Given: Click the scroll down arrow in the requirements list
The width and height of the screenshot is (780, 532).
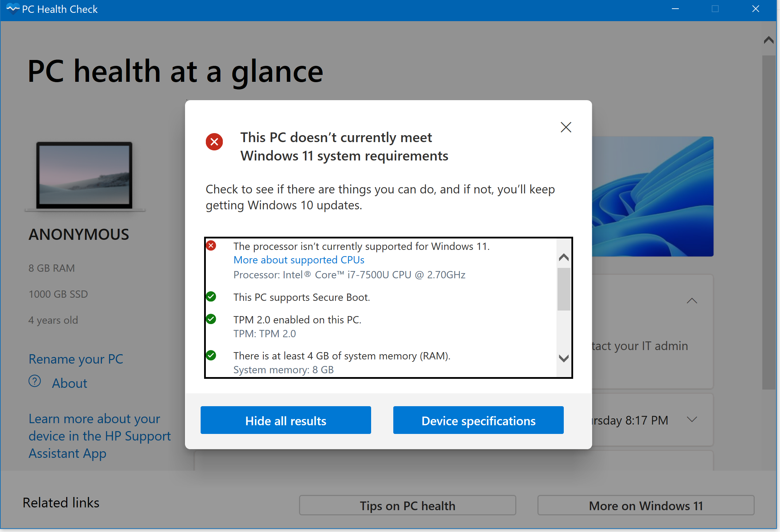Looking at the screenshot, I should [x=563, y=359].
